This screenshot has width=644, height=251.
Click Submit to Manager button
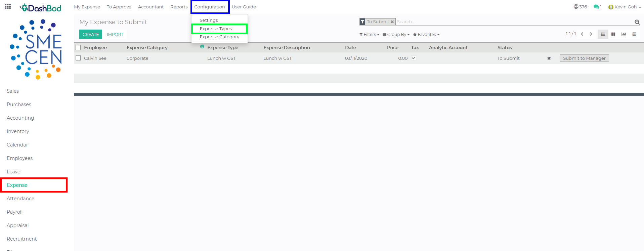point(584,58)
